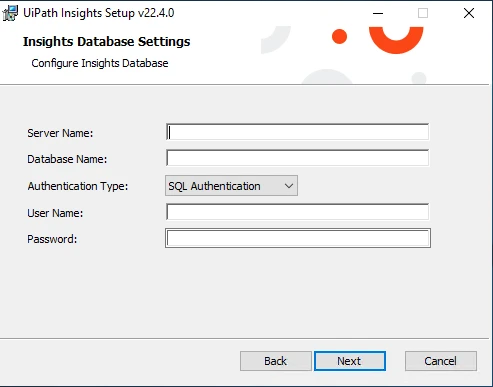Click the installer icon in title bar

pyautogui.click(x=10, y=13)
